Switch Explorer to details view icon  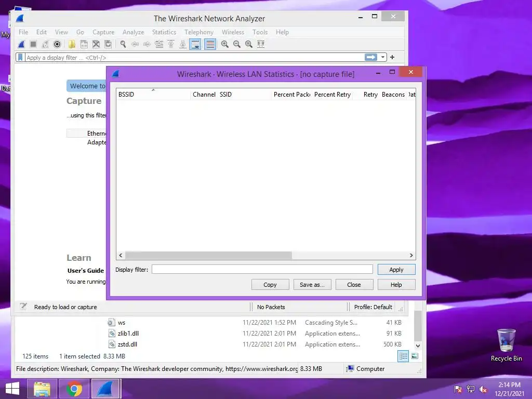[x=403, y=356]
